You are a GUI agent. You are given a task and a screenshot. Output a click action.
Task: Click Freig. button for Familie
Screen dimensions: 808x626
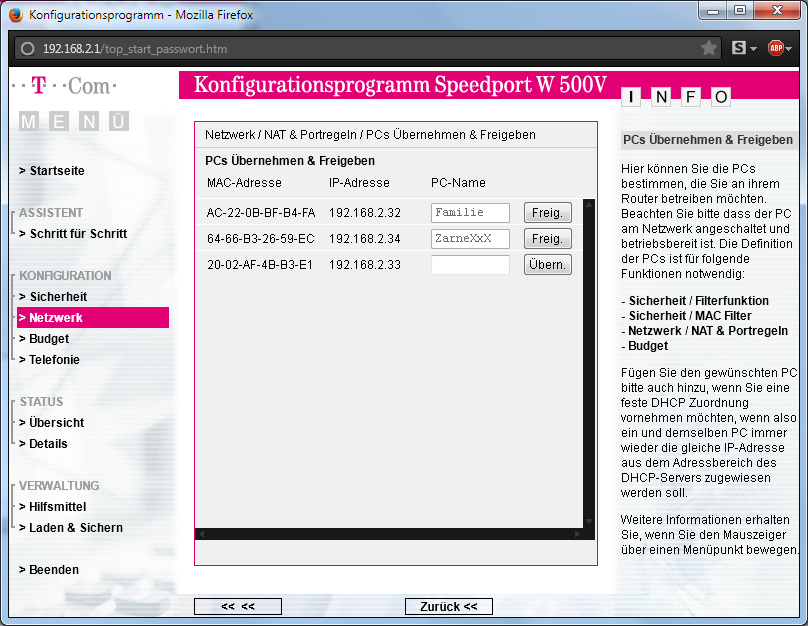pos(548,213)
